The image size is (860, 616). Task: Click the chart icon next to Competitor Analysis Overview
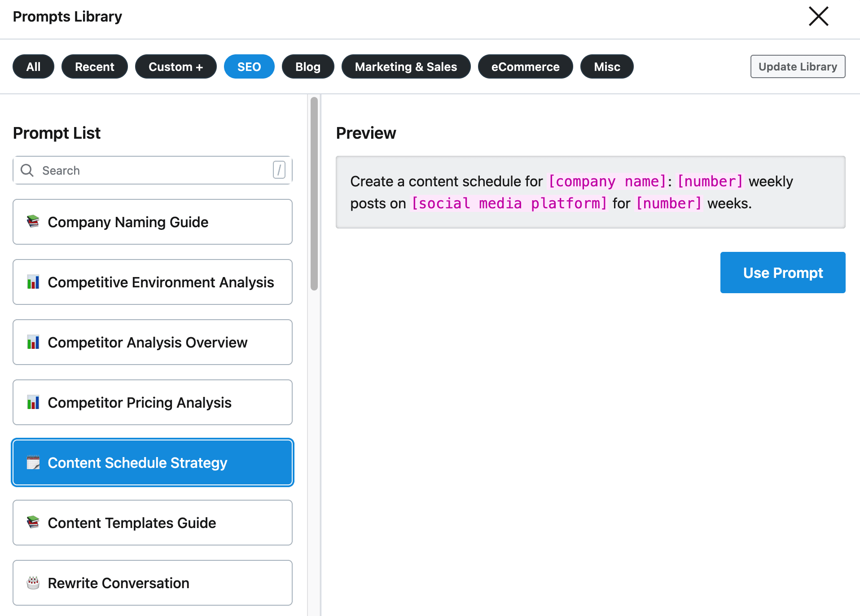(33, 342)
